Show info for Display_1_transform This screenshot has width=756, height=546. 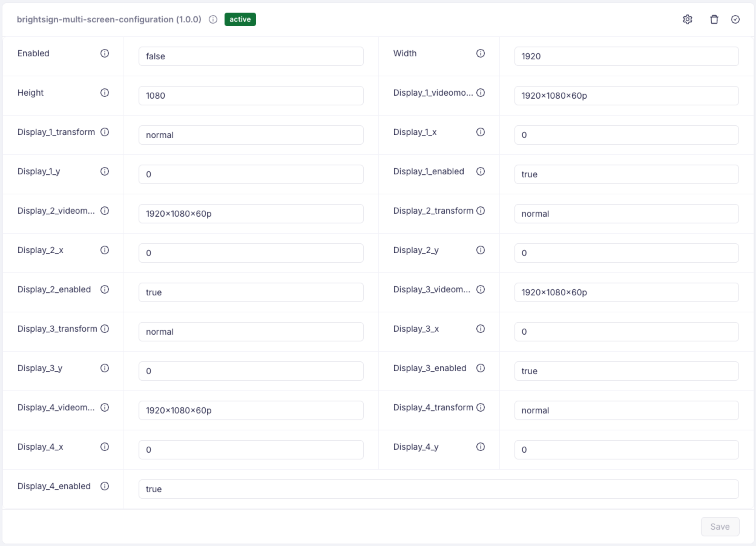pyautogui.click(x=105, y=132)
